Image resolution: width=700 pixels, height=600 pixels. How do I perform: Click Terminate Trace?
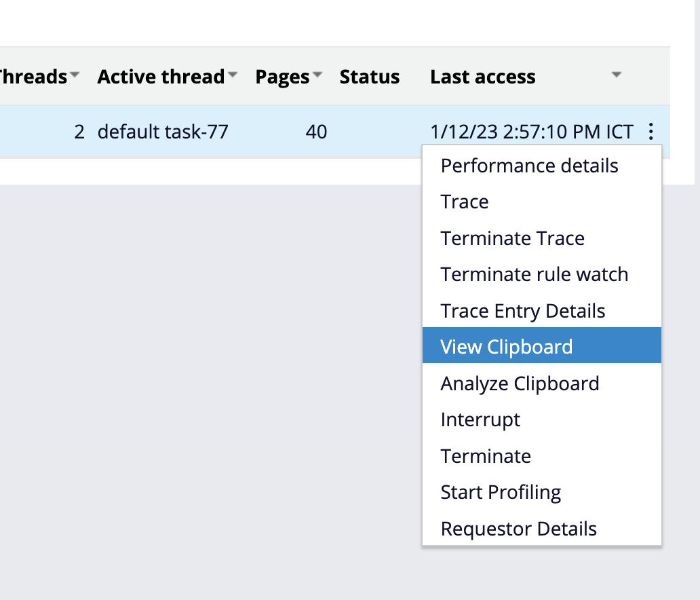click(x=512, y=238)
